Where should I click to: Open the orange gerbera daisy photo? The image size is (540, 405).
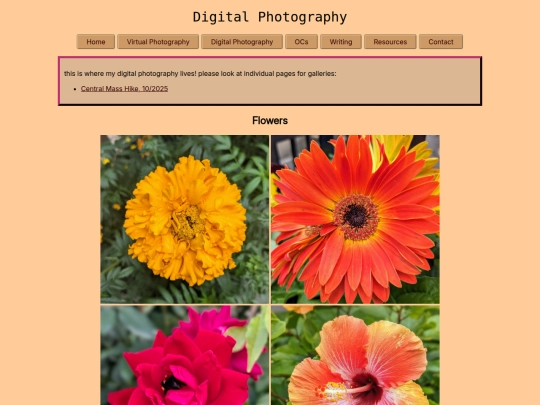[x=355, y=219]
